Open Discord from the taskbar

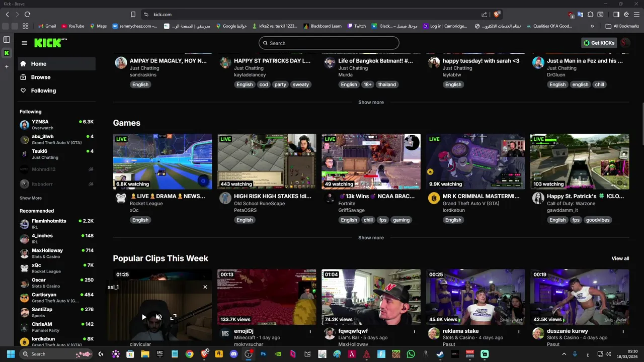(x=233, y=354)
